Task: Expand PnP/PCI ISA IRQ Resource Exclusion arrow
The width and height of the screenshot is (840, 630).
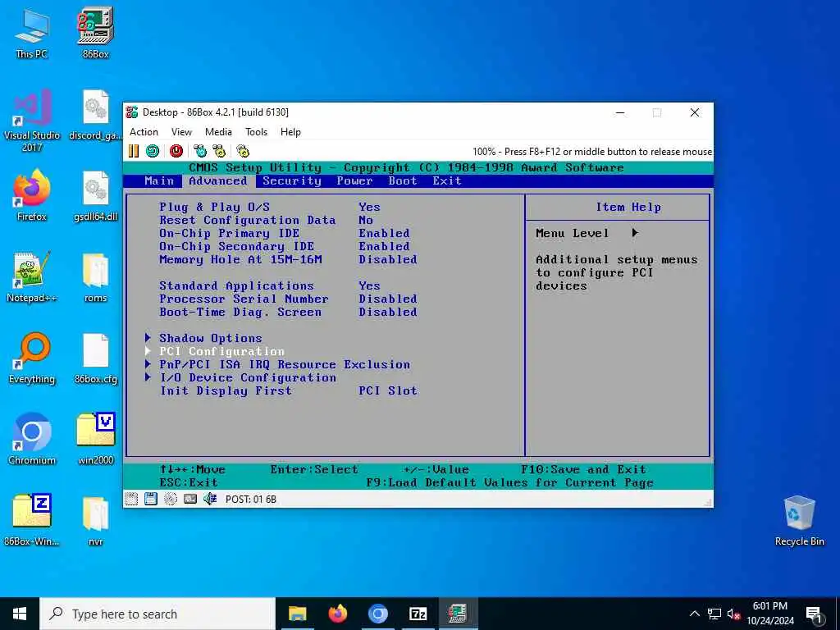Action: [x=148, y=363]
